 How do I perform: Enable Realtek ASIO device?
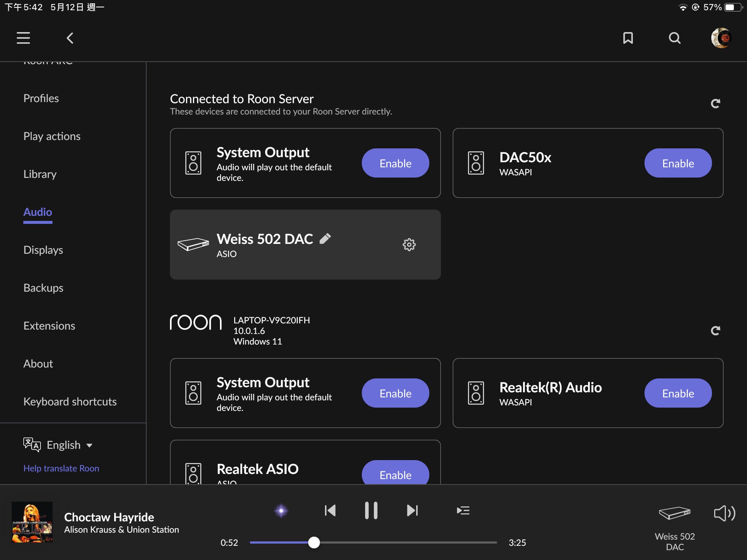[x=395, y=473]
